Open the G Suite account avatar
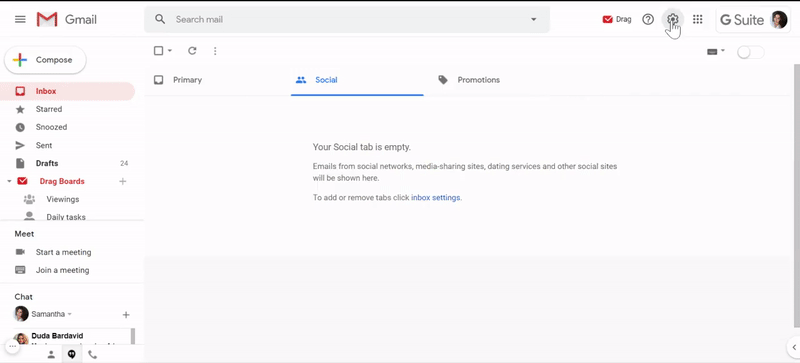 pos(779,20)
